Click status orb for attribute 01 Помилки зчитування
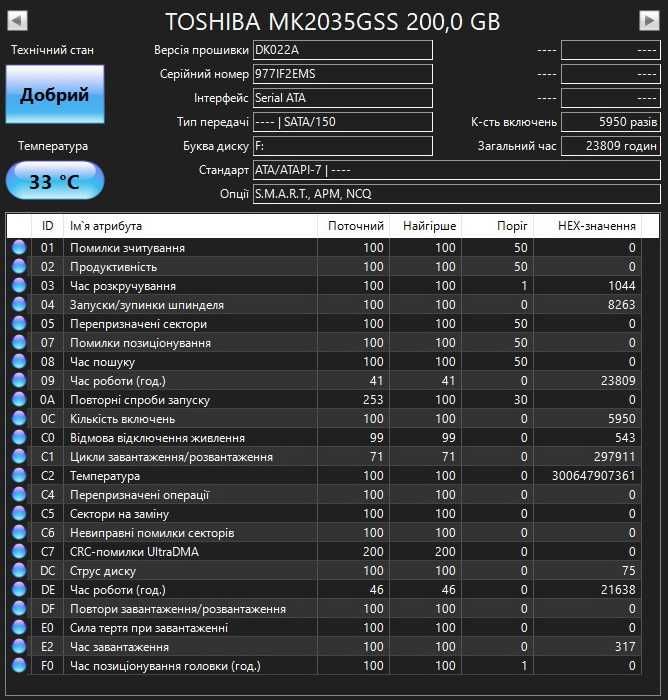The image size is (668, 700). coord(19,247)
